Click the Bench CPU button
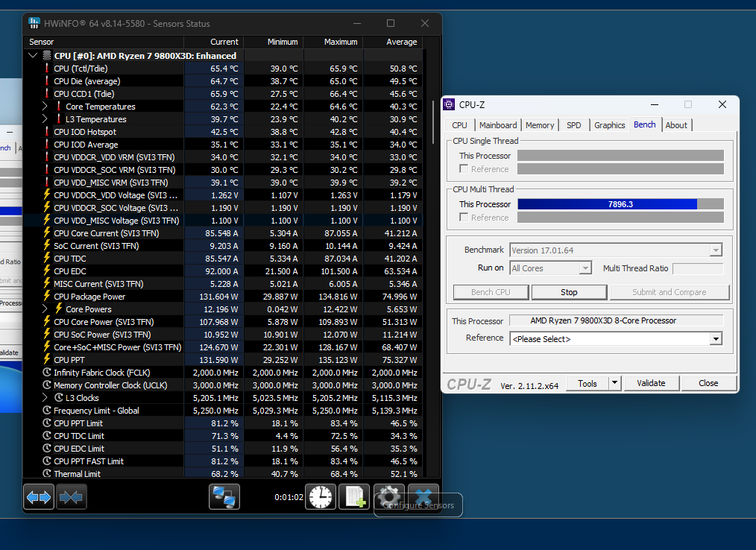 (491, 292)
